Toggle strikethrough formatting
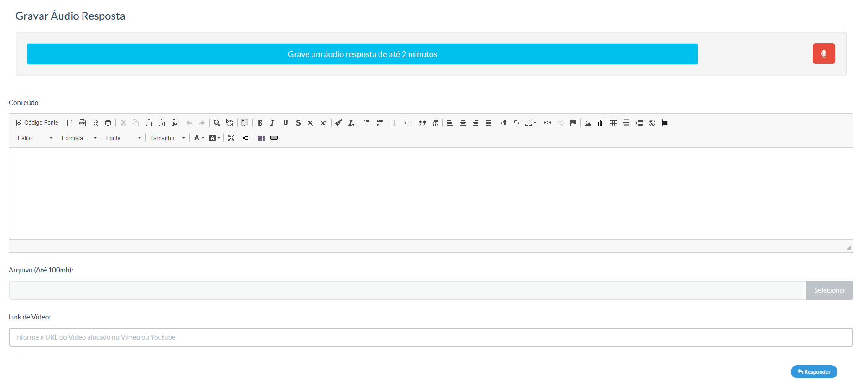This screenshot has height=387, width=868. tap(298, 123)
